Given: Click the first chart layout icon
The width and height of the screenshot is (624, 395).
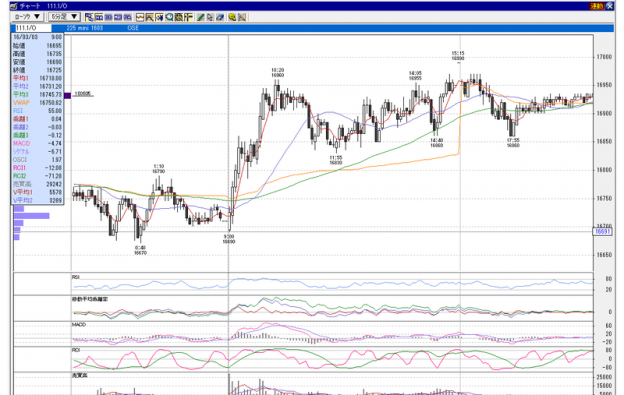Looking at the screenshot, I should click(x=89, y=17).
